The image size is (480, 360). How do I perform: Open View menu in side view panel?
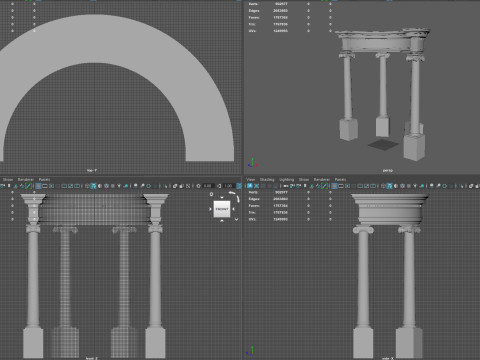pyautogui.click(x=251, y=179)
